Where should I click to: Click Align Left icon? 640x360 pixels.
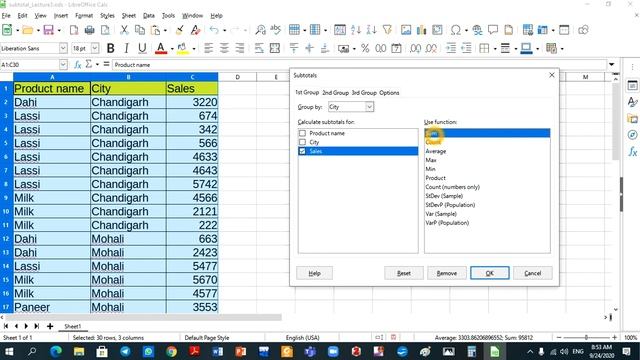208,49
